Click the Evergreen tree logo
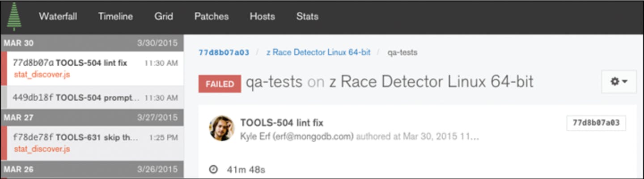Screen dimensions: 644x179 coord(14,17)
